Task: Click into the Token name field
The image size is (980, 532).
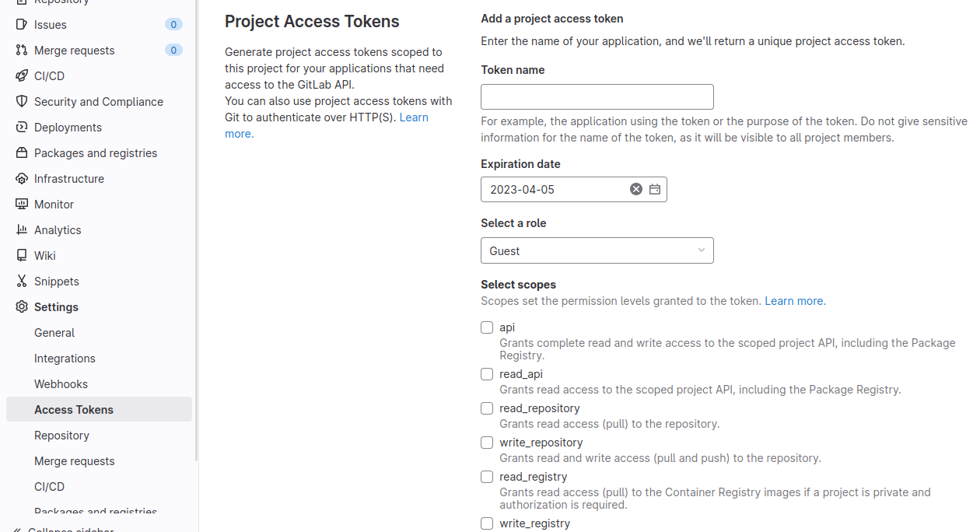Action: point(597,97)
